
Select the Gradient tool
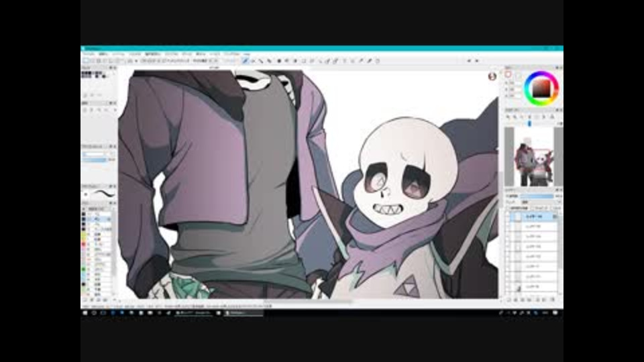tap(295, 61)
